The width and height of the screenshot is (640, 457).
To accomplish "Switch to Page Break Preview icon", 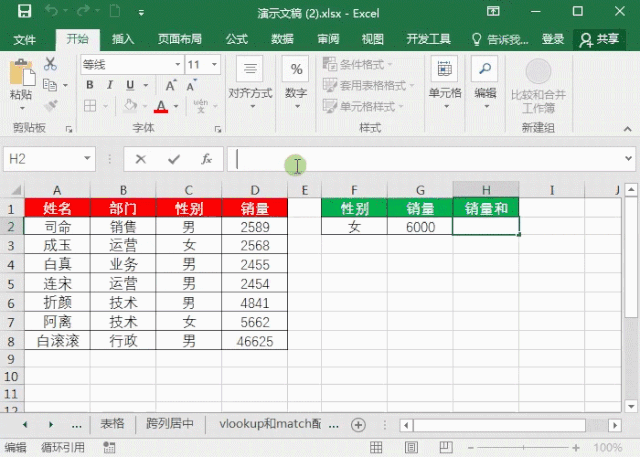I will tap(446, 448).
